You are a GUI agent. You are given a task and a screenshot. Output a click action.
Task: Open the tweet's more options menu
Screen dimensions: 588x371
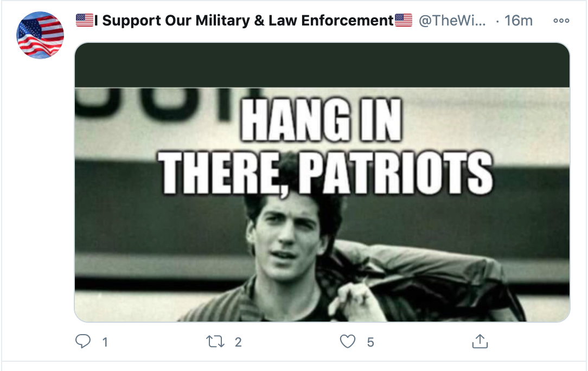click(561, 21)
